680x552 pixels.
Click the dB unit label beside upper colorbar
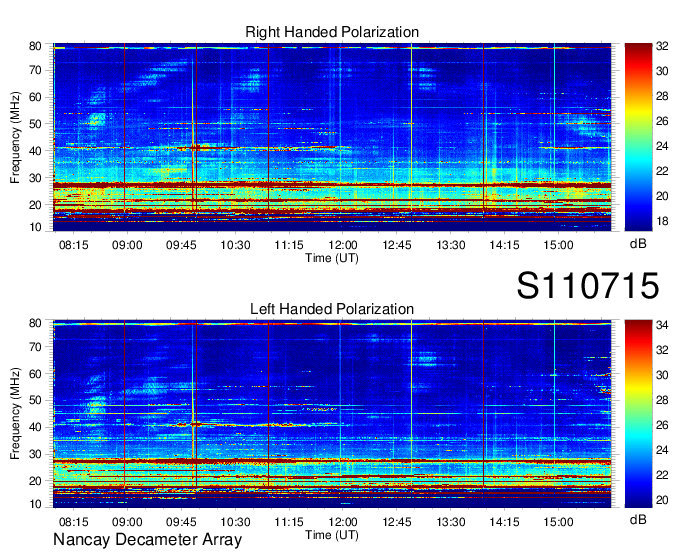click(x=638, y=244)
